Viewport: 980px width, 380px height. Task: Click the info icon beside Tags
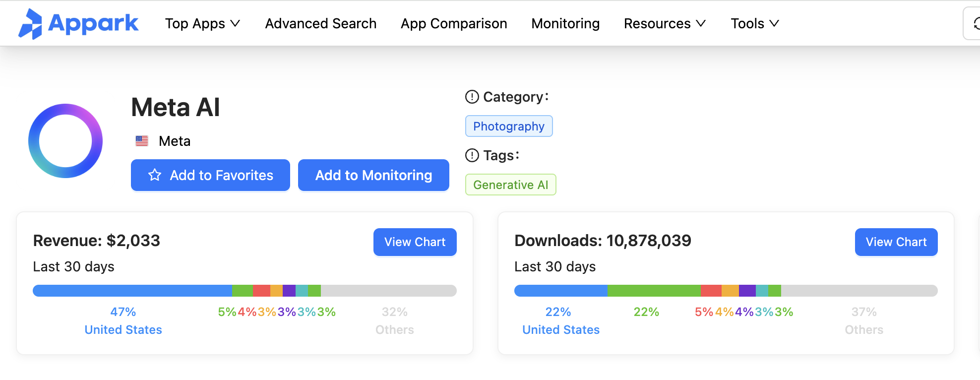coord(472,155)
